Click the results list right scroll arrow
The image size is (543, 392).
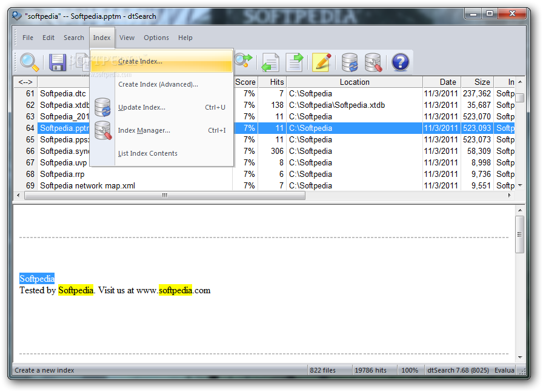509,195
